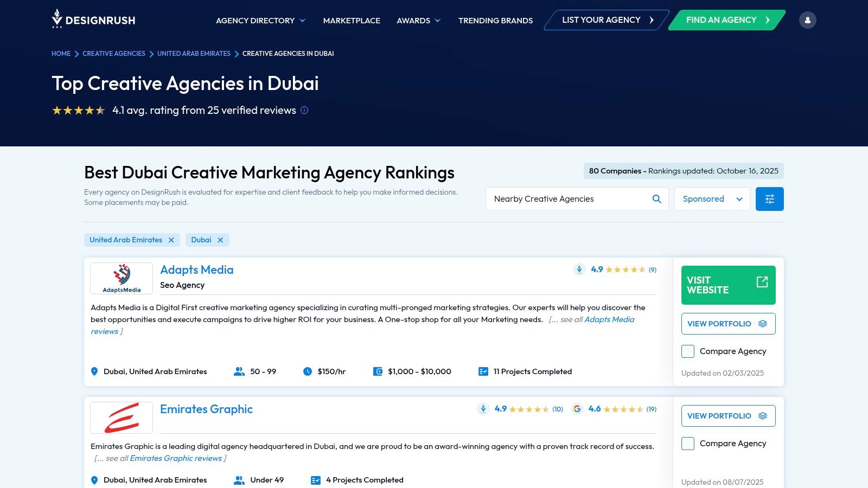Open the blue filter settings button
This screenshot has height=488, width=868.
coord(769,199)
